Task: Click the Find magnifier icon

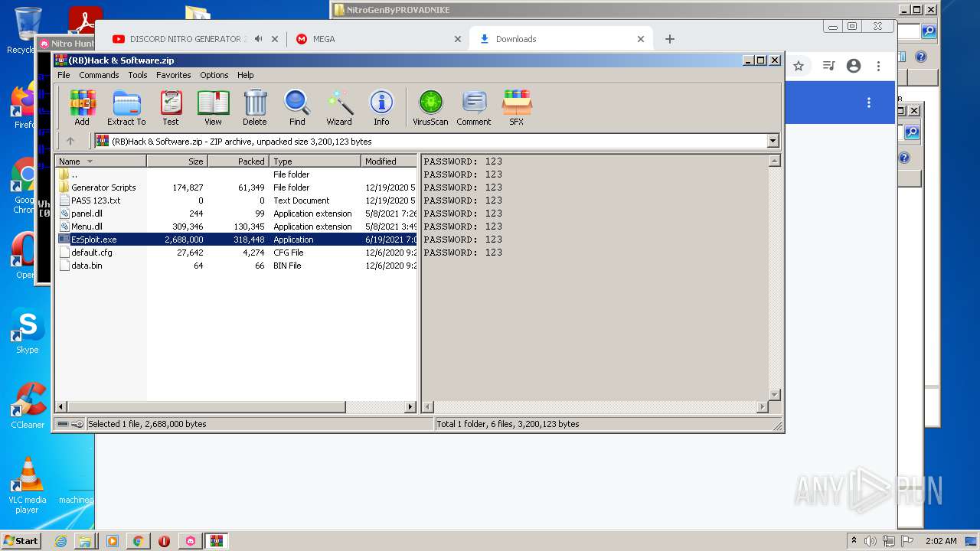Action: pos(297,107)
